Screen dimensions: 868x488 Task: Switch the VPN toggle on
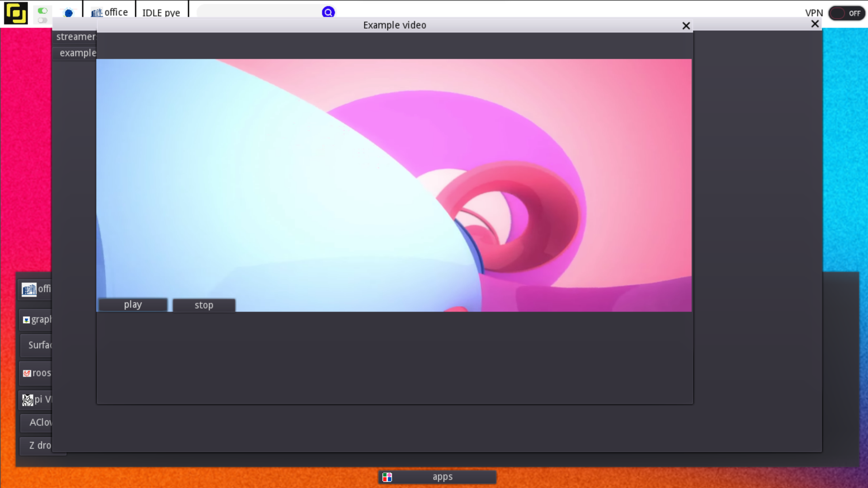[x=847, y=13]
